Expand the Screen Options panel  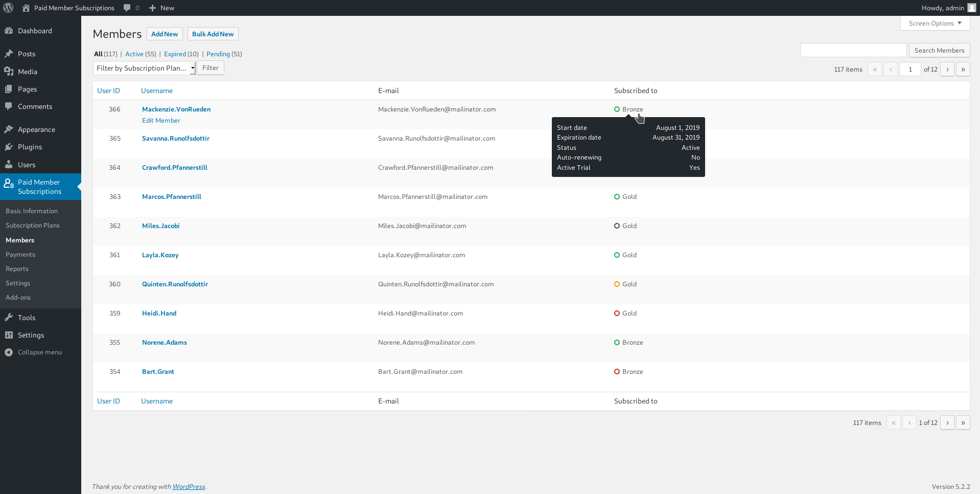(x=935, y=24)
